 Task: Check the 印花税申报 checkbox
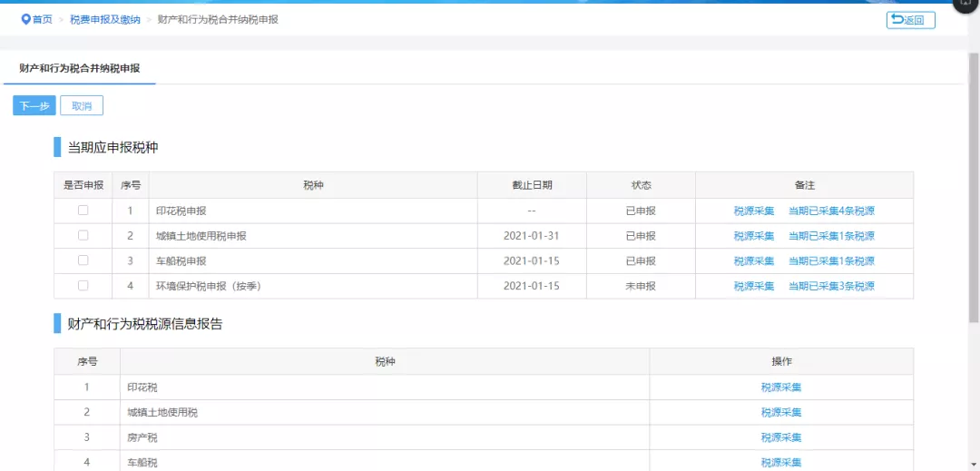(83, 211)
